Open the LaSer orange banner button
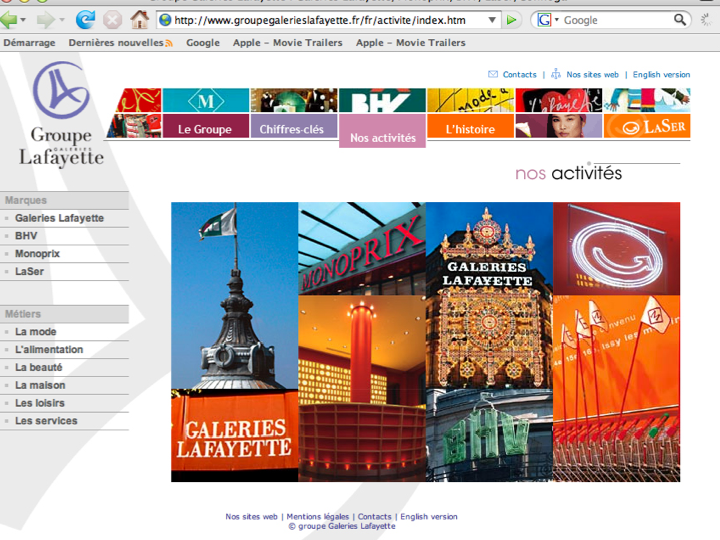The image size is (720, 540). (647, 126)
